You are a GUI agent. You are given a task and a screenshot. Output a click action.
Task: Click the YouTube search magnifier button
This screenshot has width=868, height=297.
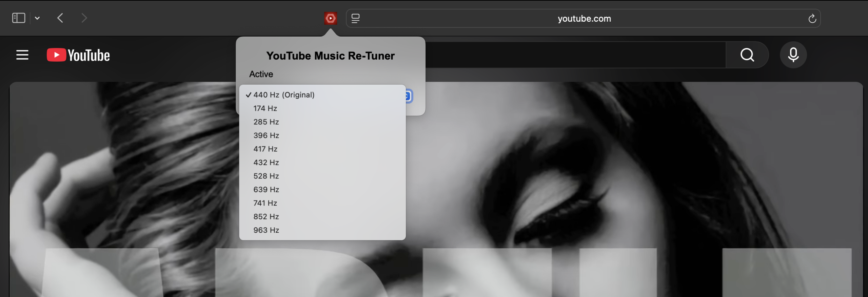coord(747,55)
